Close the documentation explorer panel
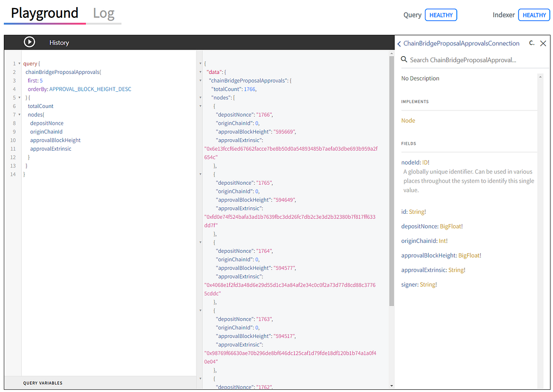 tap(543, 43)
